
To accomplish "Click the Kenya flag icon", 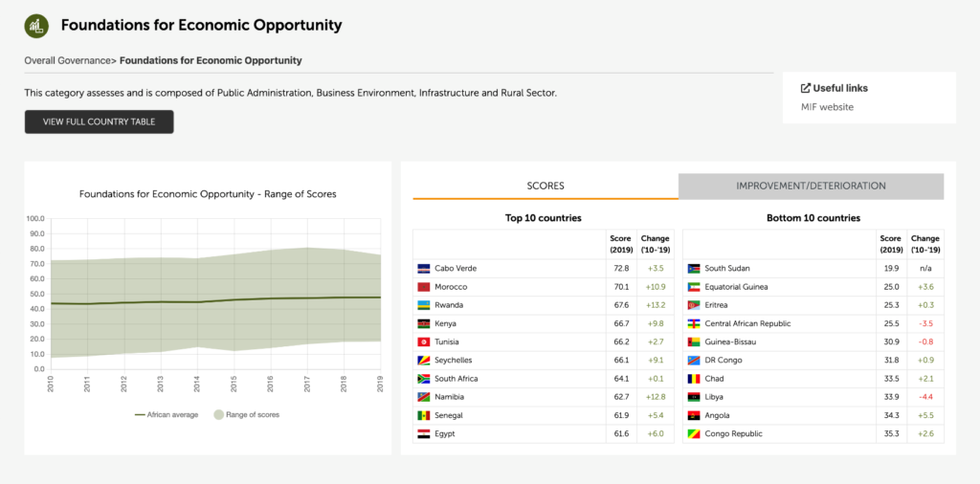I will (x=423, y=323).
